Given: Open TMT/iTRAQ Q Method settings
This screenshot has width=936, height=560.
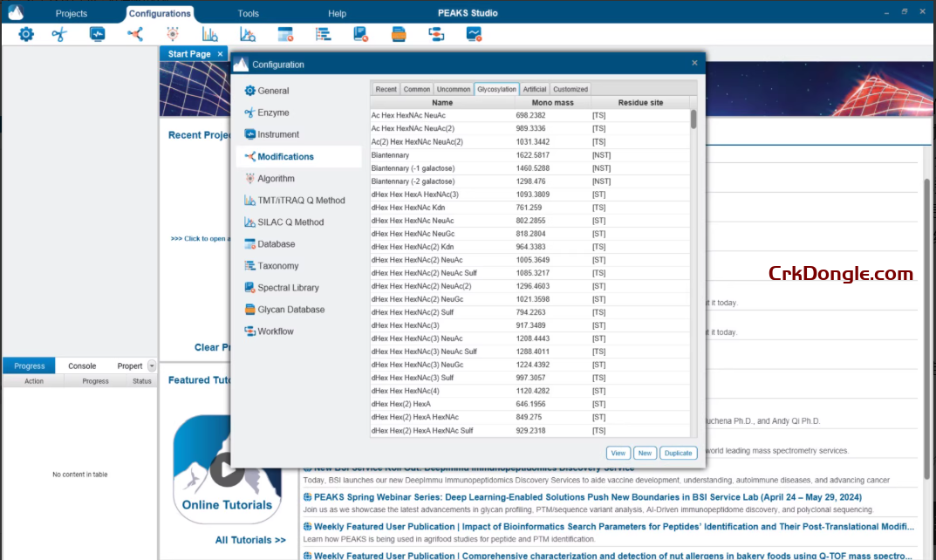Looking at the screenshot, I should (301, 199).
